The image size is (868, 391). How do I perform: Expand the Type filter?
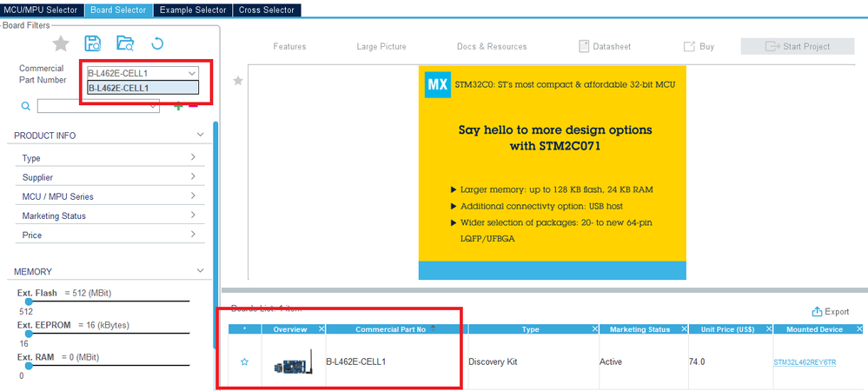coord(193,157)
